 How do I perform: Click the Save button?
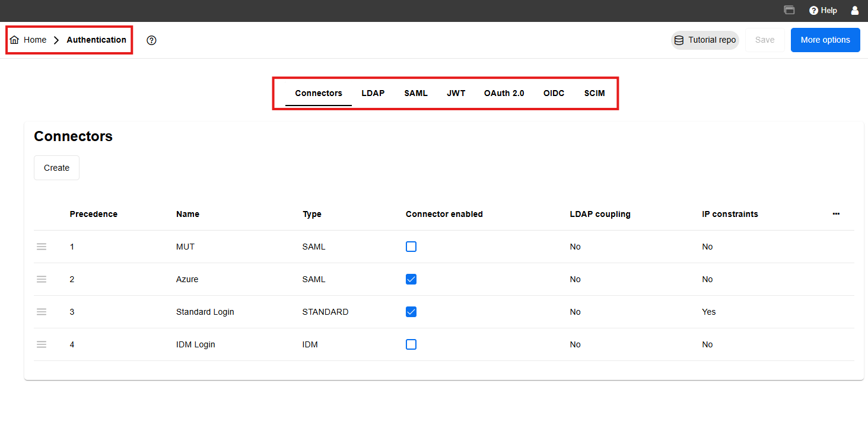tap(765, 40)
